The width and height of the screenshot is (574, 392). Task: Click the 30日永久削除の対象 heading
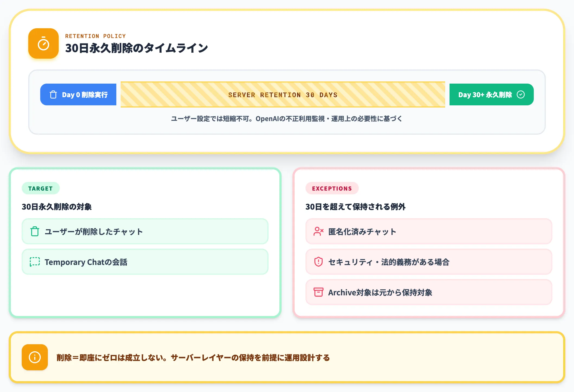[x=57, y=207]
